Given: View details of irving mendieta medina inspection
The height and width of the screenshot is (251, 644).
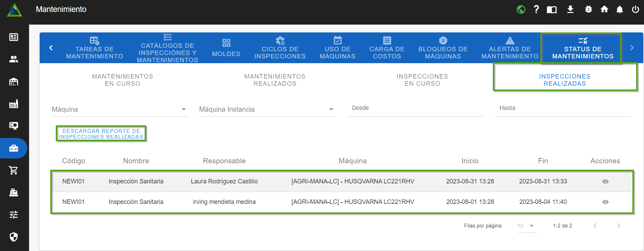Looking at the screenshot, I should pyautogui.click(x=605, y=202).
